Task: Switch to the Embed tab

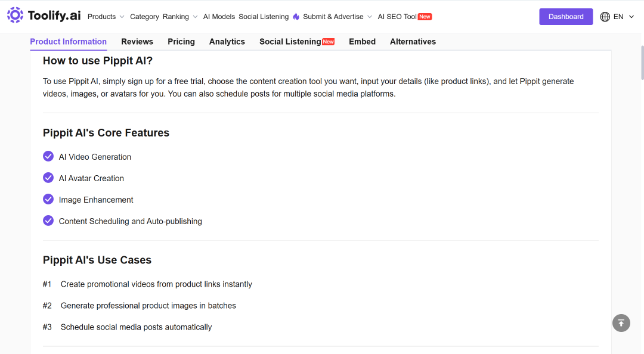Action: coord(363,42)
